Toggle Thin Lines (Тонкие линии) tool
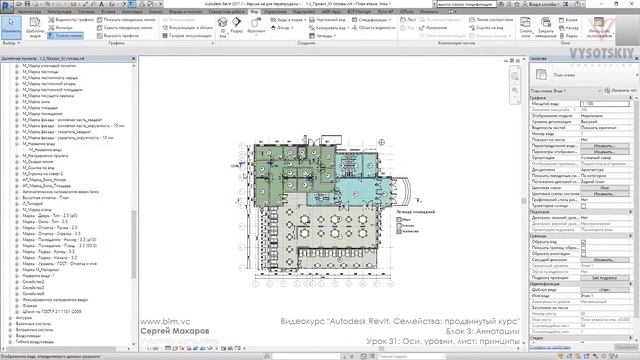Viewport: 640px width, 360px height. click(x=65, y=36)
